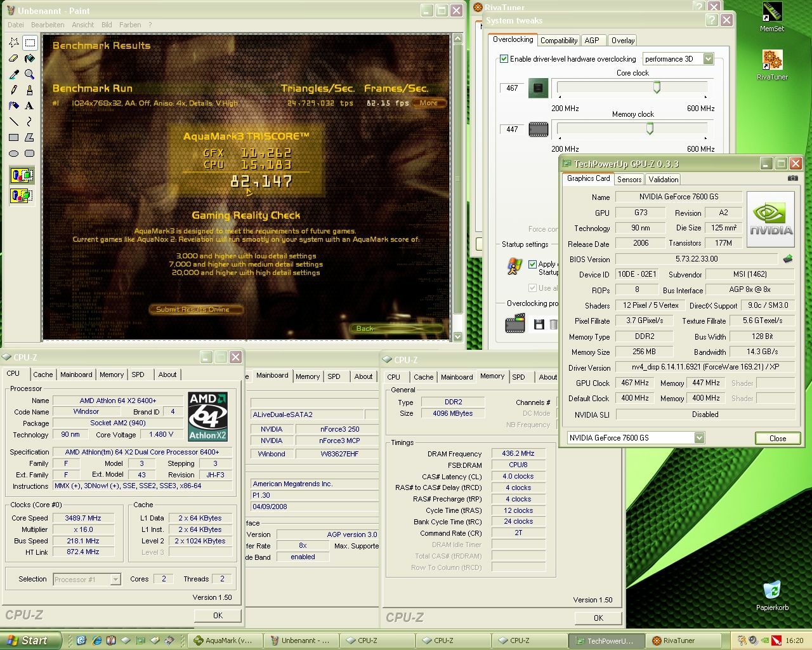Click the Core clock slider thumb
Screen dimensions: 812x650
[657, 87]
